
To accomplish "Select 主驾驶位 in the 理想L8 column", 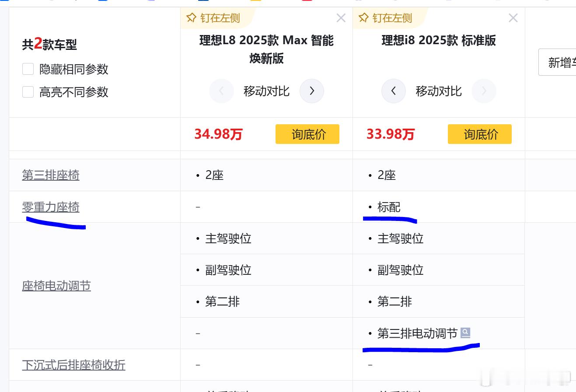I will (228, 238).
